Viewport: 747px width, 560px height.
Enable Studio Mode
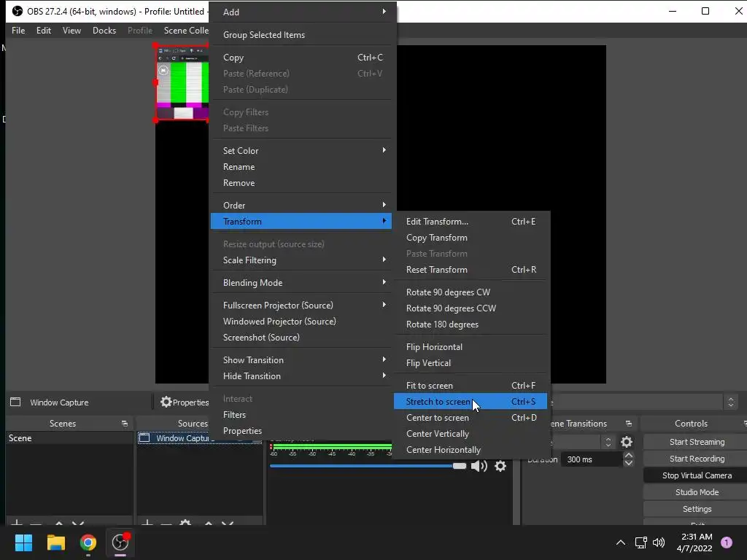point(697,492)
